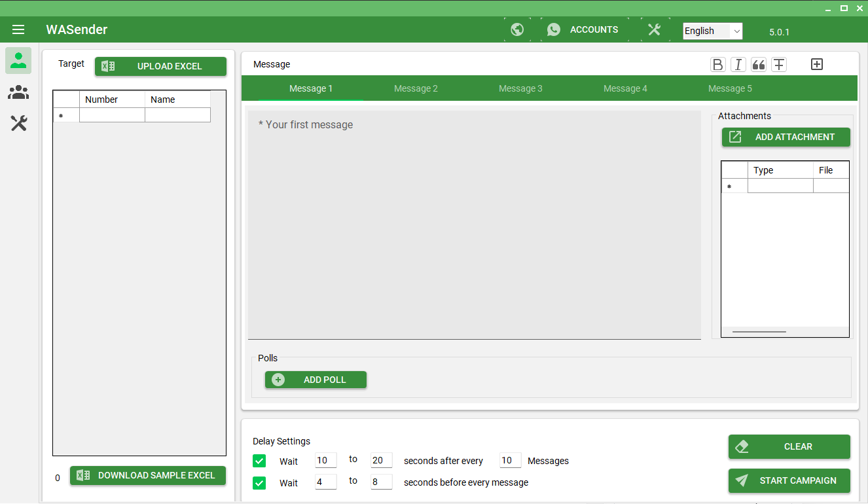Screen dimensions: 868x504
Task: Open the wrench tools icon in header
Action: [x=655, y=29]
